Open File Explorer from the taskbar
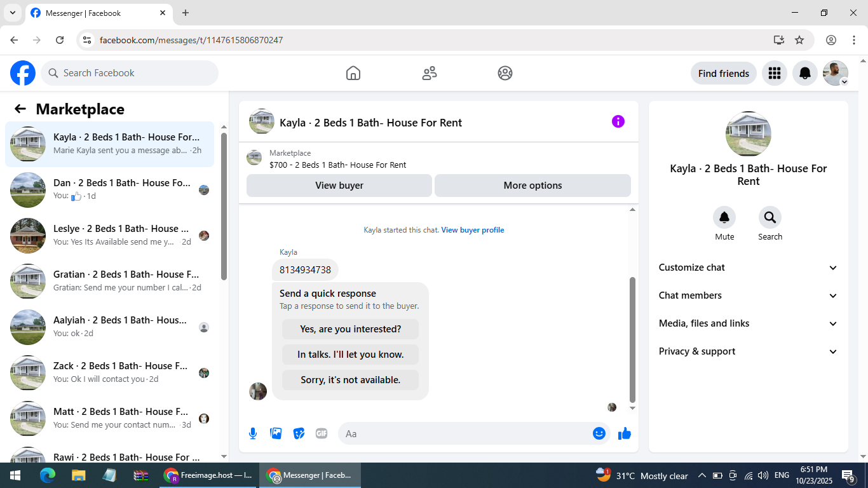Image resolution: width=868 pixels, height=488 pixels. [78, 475]
